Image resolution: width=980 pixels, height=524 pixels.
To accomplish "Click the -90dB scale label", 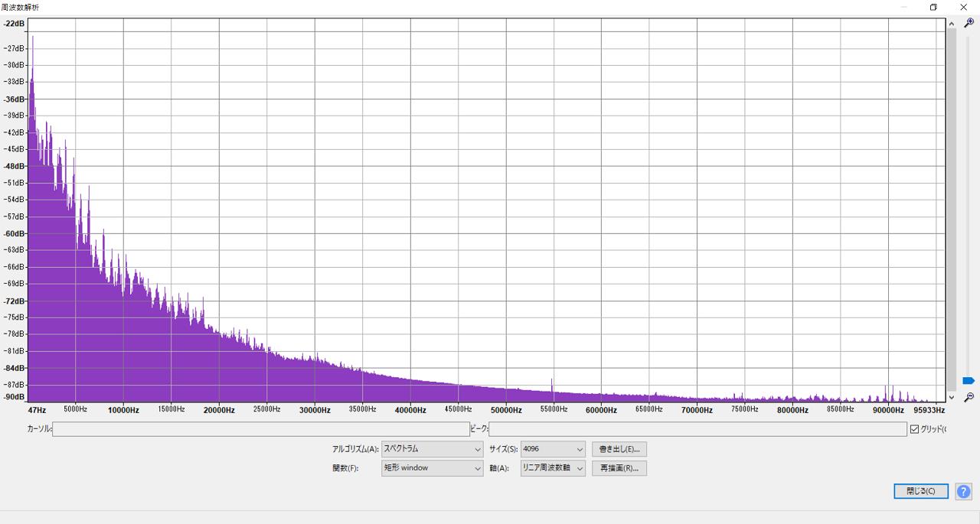I will coord(14,397).
